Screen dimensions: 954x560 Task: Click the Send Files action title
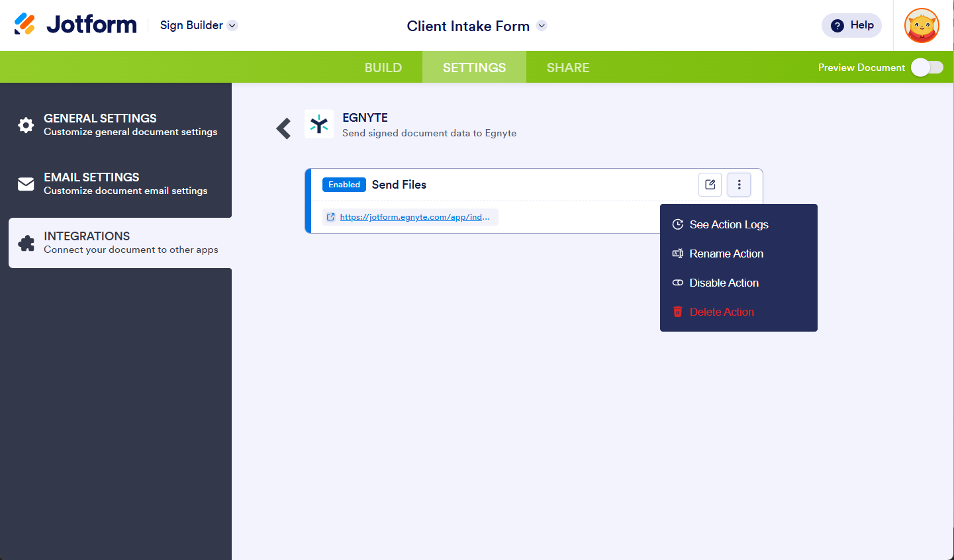coord(399,185)
